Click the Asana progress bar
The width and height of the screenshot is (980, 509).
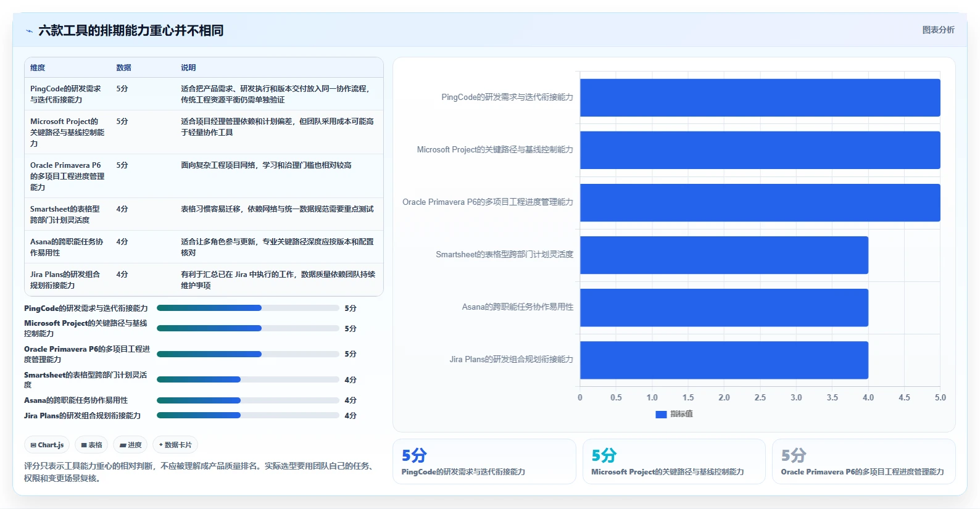click(x=248, y=400)
